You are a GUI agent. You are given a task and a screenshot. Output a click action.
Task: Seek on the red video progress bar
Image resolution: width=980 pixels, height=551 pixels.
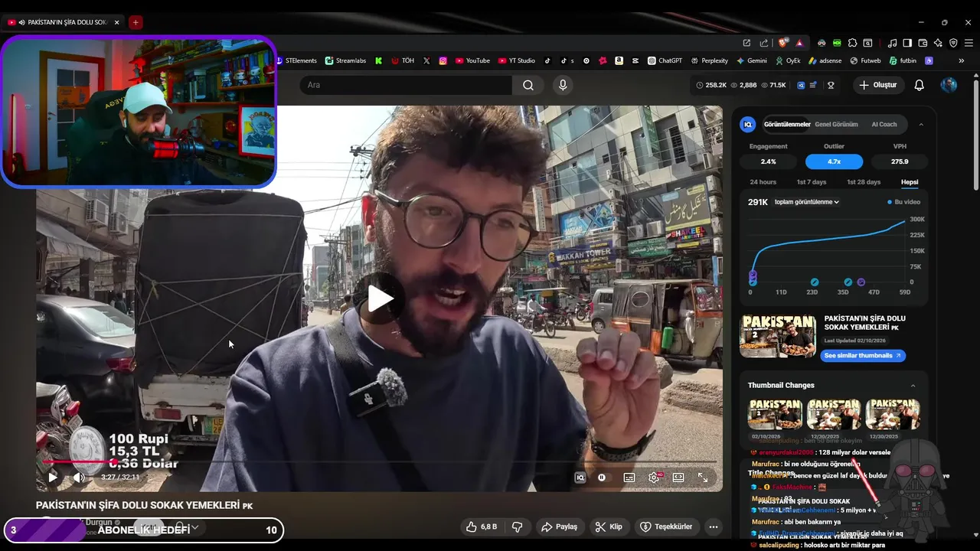click(379, 461)
